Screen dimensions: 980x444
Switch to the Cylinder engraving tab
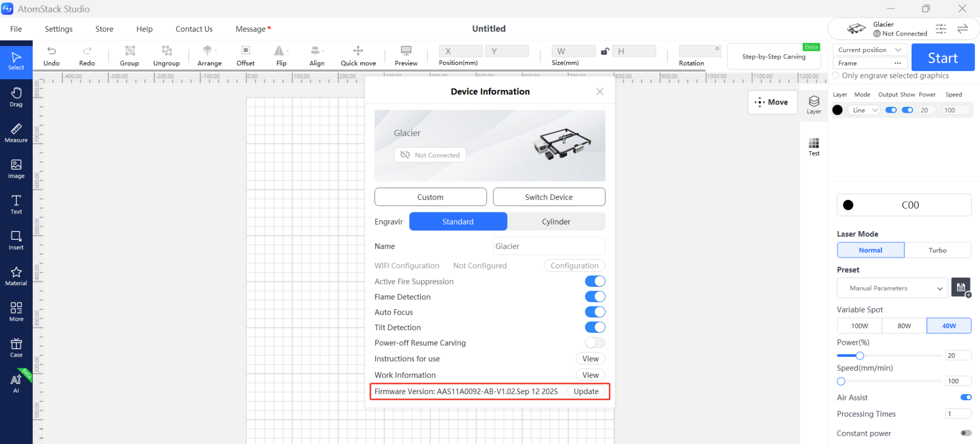[556, 222]
